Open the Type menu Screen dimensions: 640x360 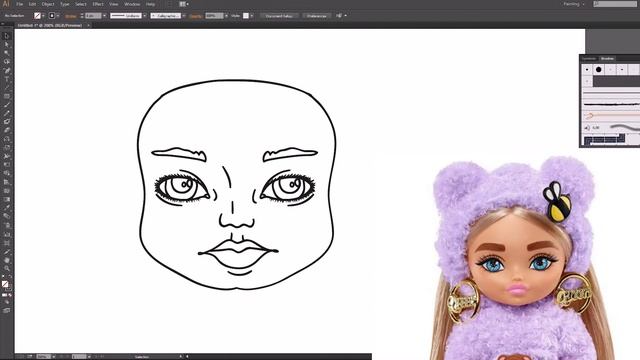64,4
